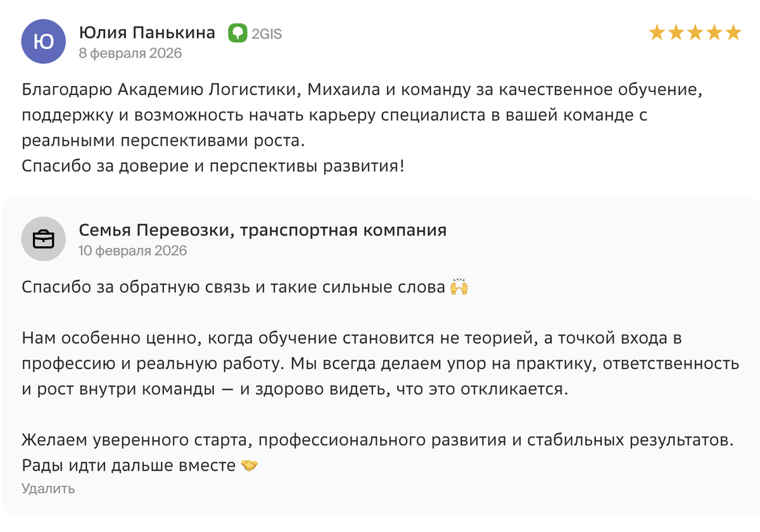Open the reviewer profile Юлия Панькина

coord(146,32)
